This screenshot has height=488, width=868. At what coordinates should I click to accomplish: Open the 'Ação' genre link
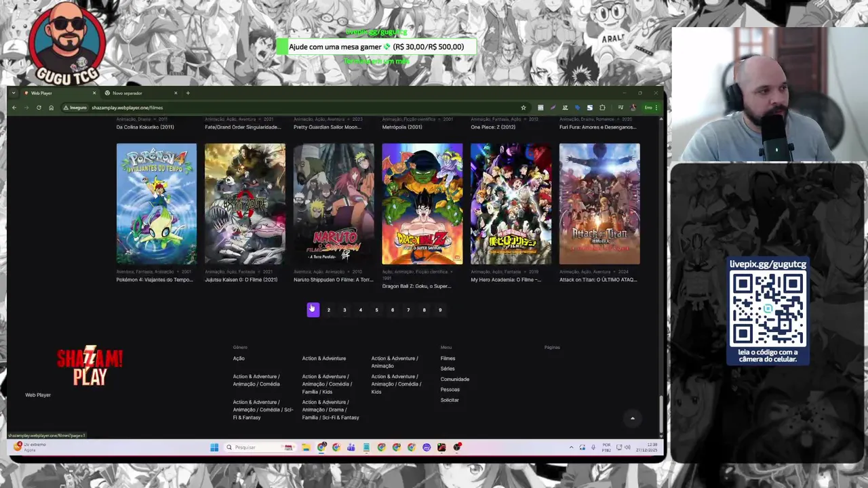click(x=239, y=359)
